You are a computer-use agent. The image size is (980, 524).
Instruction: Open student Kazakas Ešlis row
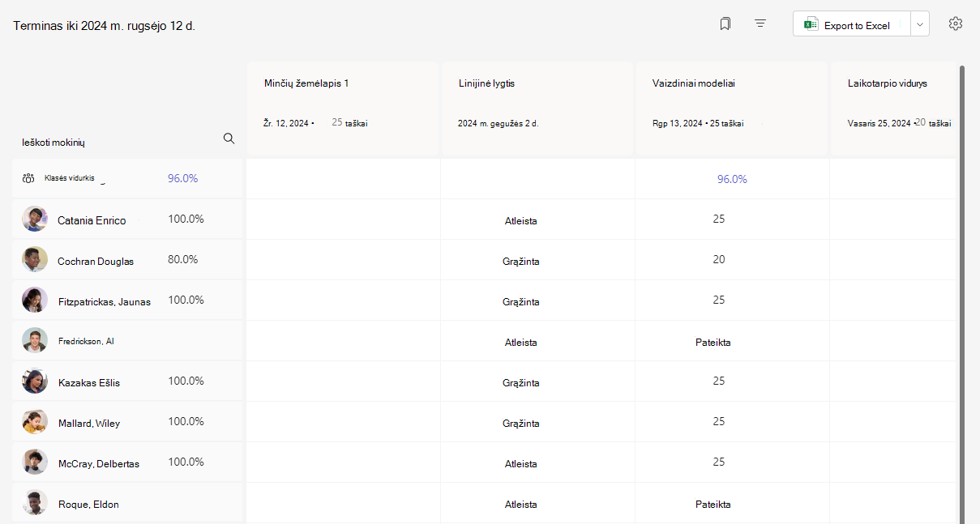point(127,381)
